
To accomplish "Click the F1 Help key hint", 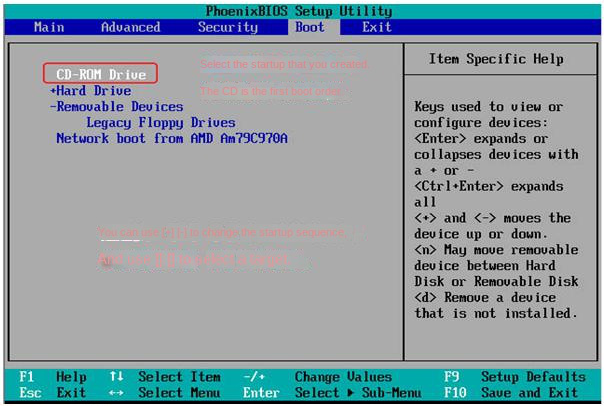I will 52,377.
